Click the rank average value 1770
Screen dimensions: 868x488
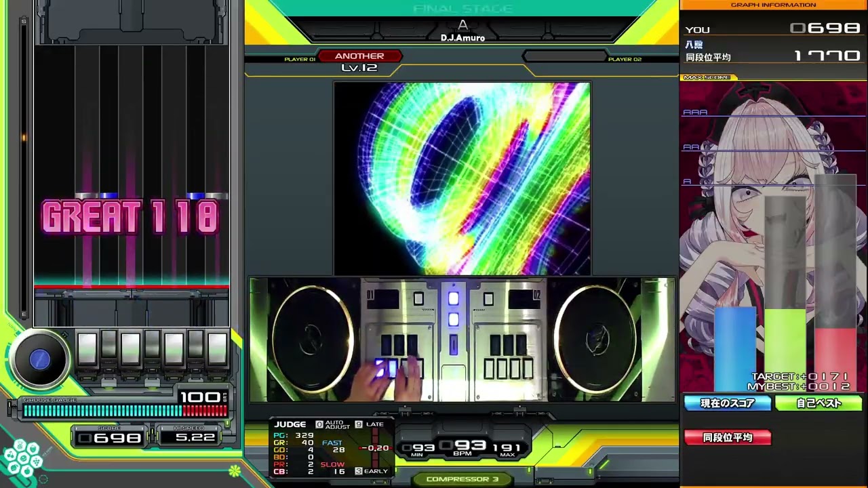tap(827, 56)
